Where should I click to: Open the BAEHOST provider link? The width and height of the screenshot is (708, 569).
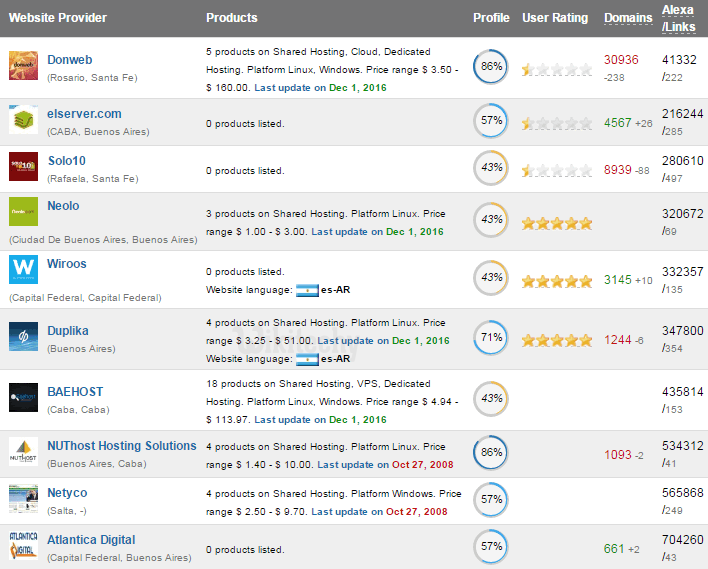click(75, 392)
